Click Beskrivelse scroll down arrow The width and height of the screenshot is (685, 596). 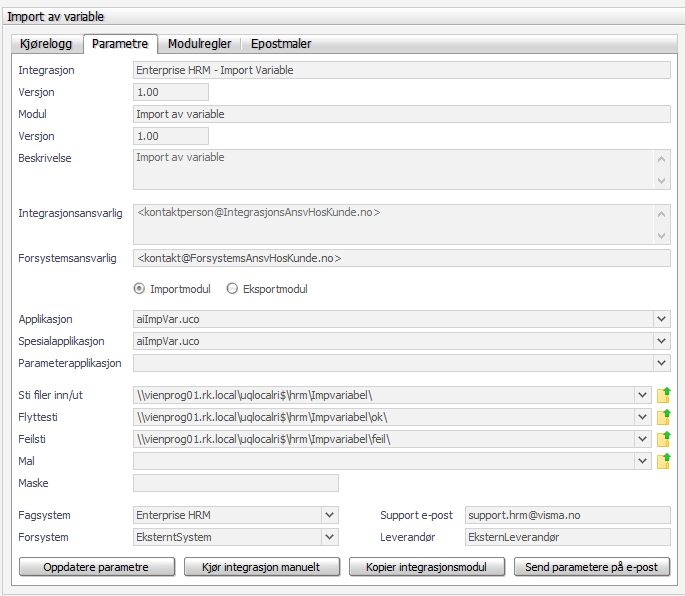pos(661,180)
